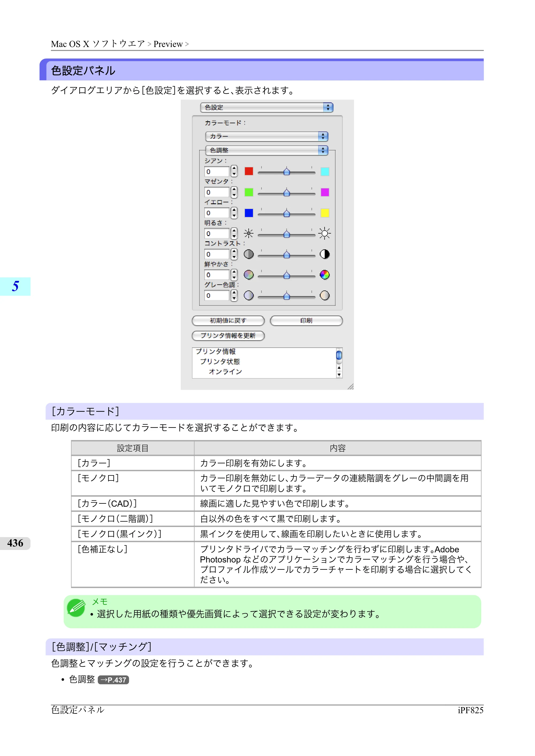Click the 初期値に戻す button
This screenshot has width=535, height=756.
(228, 321)
